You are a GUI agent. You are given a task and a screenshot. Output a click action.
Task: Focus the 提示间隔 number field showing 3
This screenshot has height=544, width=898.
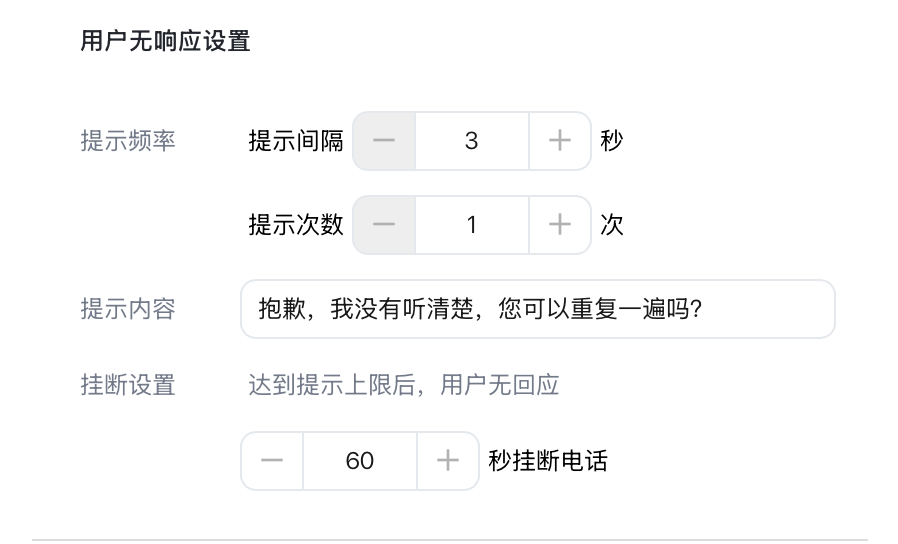(x=471, y=141)
